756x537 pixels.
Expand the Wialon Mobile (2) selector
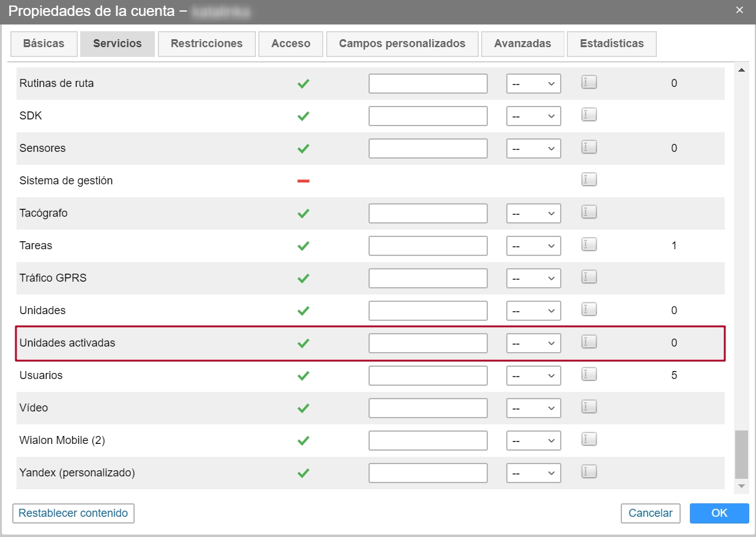(534, 440)
